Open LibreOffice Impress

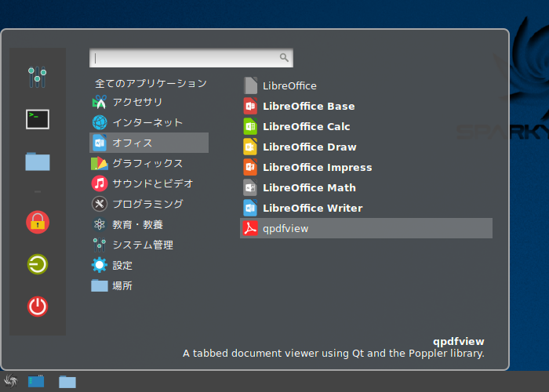pyautogui.click(x=366, y=167)
